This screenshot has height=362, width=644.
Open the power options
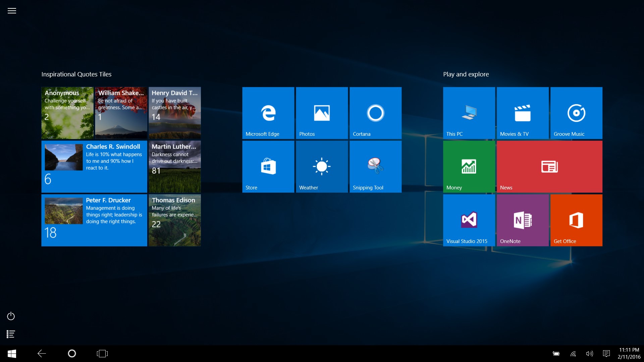pyautogui.click(x=10, y=316)
